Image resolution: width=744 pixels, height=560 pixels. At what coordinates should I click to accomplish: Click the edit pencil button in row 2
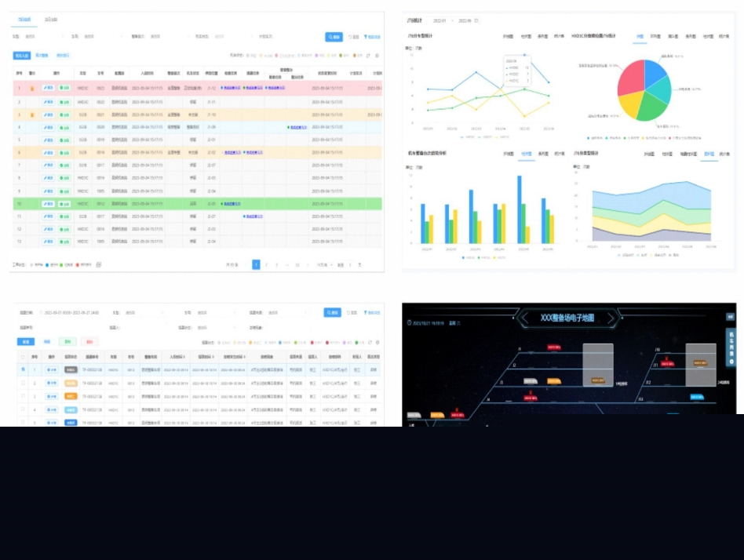tap(49, 101)
